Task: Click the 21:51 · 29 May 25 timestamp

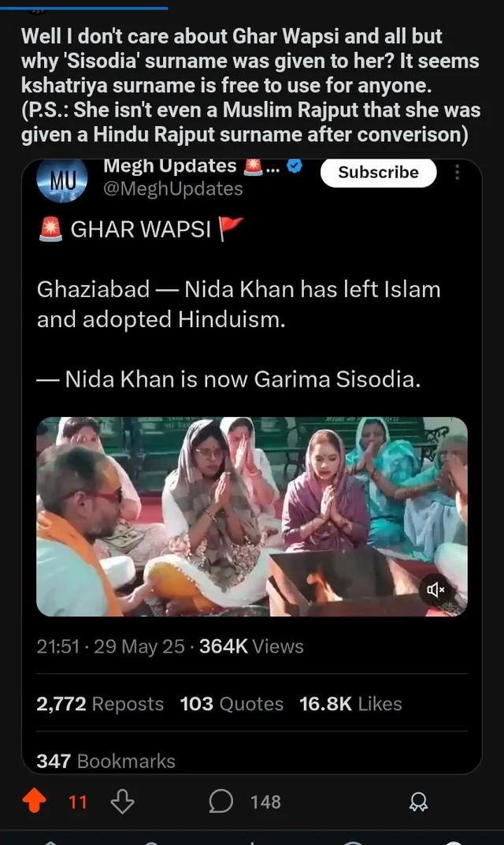Action: pos(110,646)
